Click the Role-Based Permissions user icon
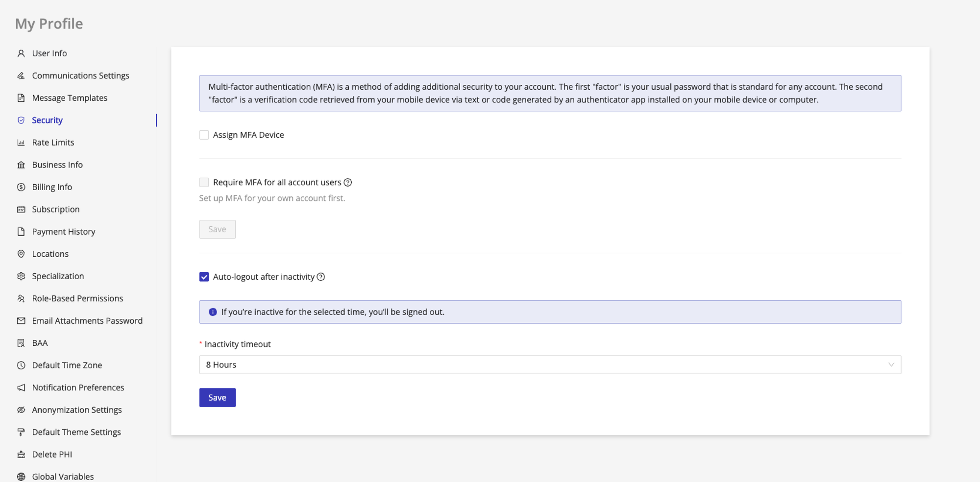The height and width of the screenshot is (482, 980). 21,298
